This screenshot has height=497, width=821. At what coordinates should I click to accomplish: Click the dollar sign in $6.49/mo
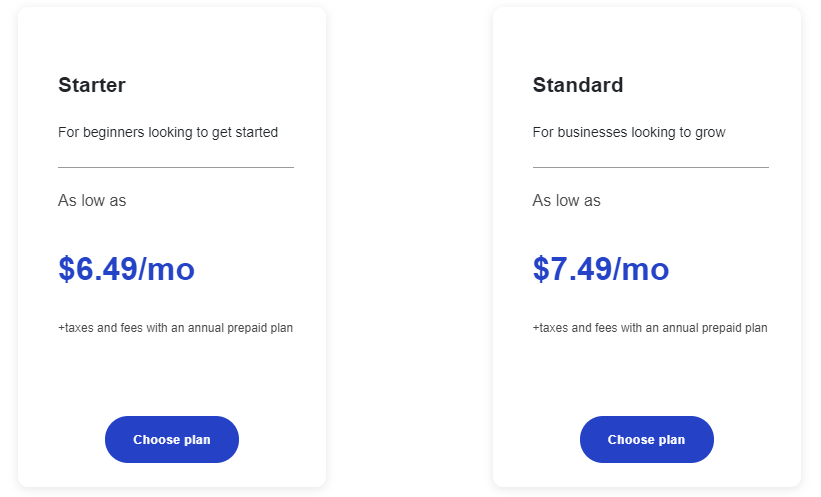66,269
